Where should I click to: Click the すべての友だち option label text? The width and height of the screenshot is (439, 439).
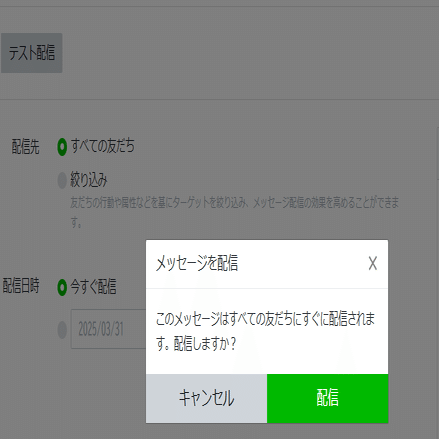click(102, 146)
